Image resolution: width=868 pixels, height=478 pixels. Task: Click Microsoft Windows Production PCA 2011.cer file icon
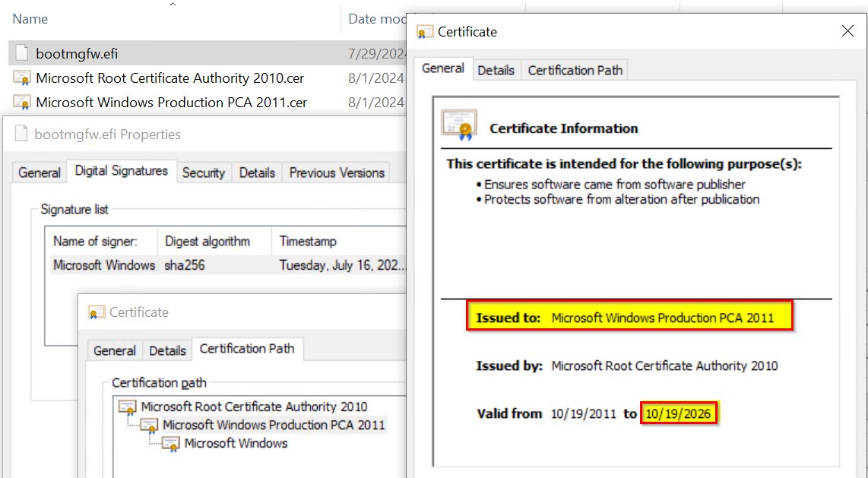point(21,103)
